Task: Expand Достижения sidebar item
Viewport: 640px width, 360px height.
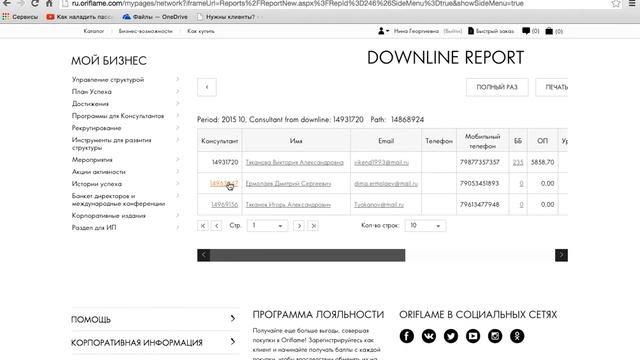Action: pos(125,104)
